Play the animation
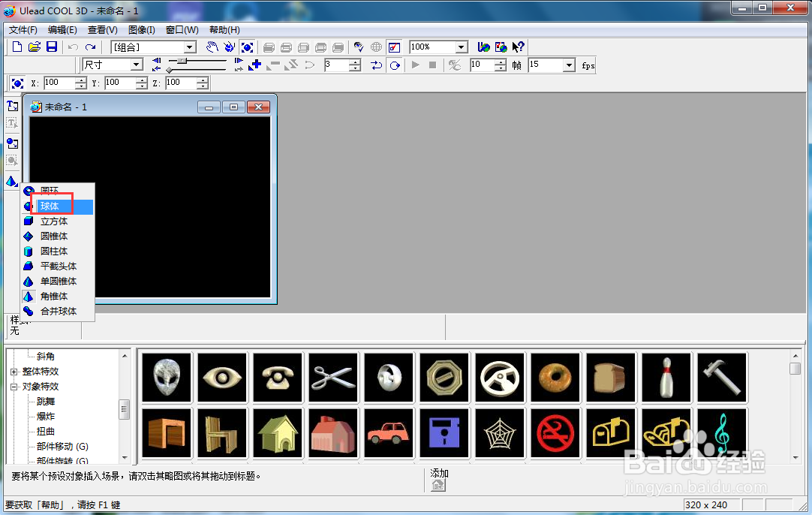This screenshot has width=812, height=515. (x=415, y=65)
